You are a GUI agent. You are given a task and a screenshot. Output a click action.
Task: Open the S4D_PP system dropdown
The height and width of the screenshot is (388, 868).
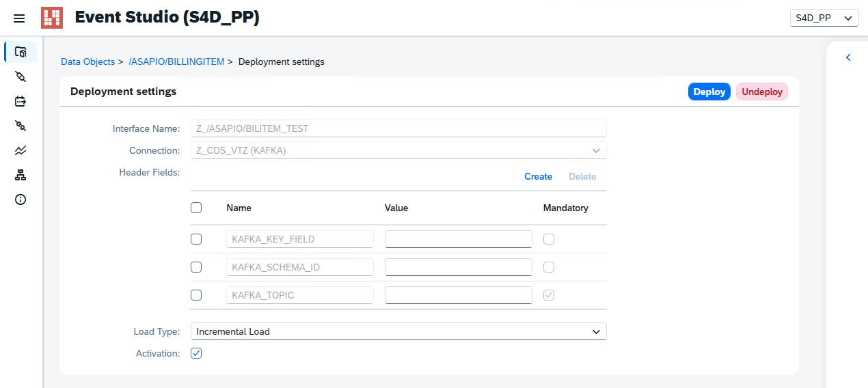click(824, 18)
